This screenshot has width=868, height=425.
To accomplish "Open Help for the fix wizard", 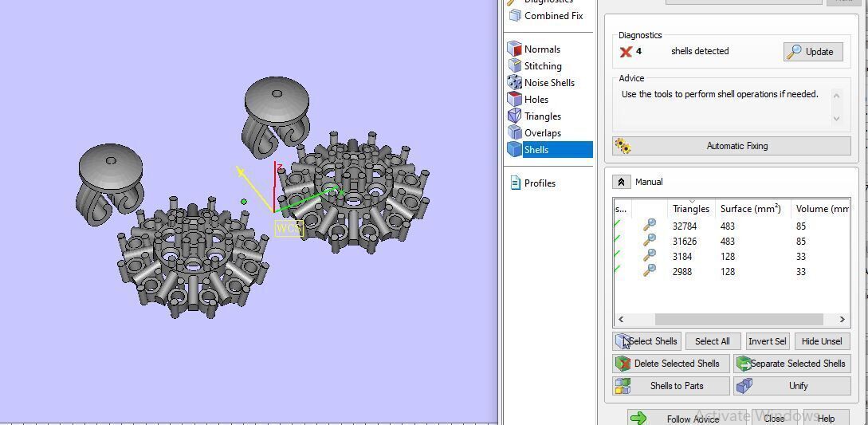I will coord(826,419).
